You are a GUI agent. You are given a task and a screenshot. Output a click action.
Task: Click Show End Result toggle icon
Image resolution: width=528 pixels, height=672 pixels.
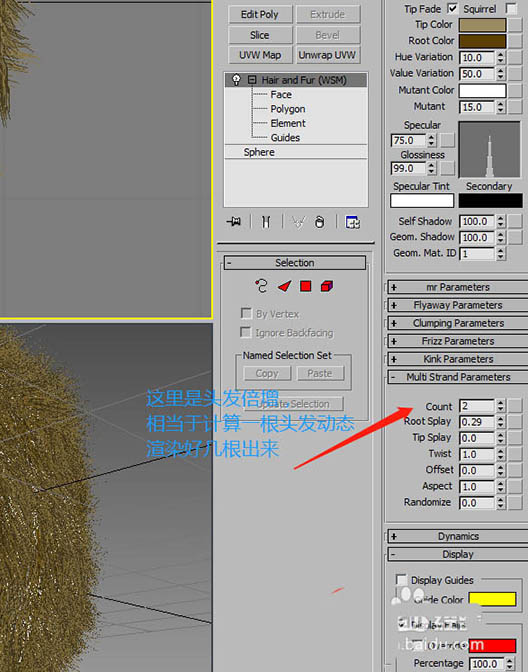266,222
